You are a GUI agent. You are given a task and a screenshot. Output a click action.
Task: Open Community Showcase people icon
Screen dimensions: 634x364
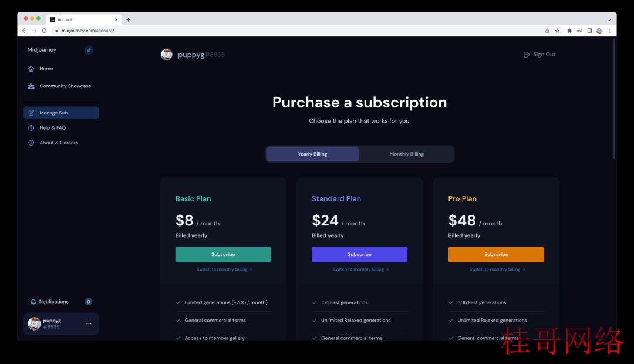(x=31, y=86)
